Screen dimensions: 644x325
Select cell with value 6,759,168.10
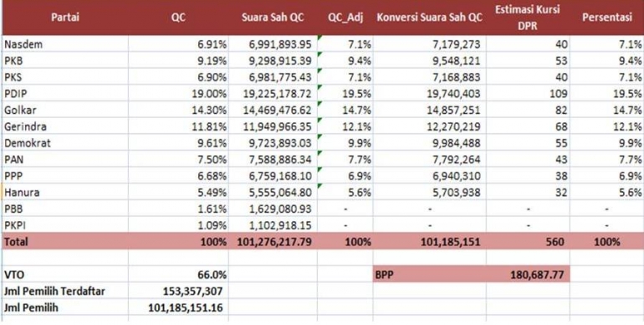coord(273,176)
